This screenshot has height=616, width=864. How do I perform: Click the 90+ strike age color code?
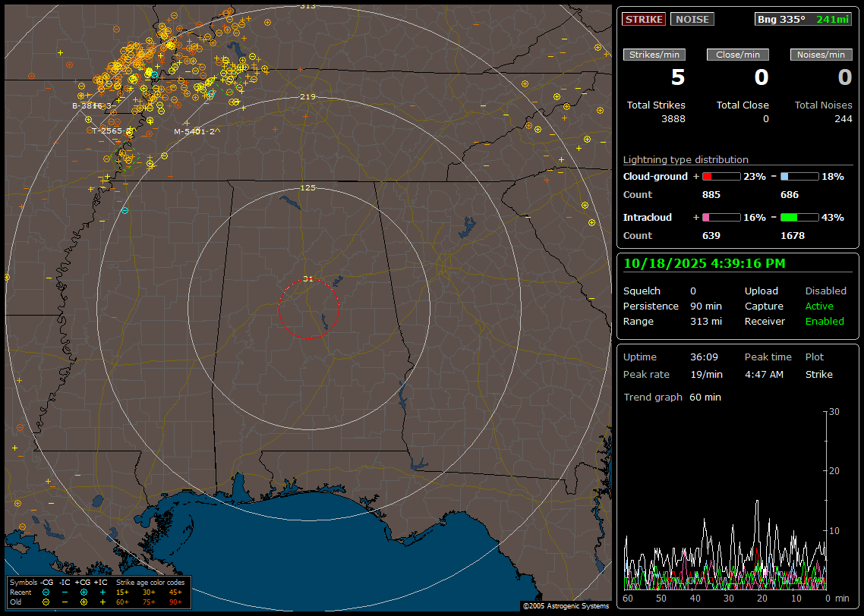(x=175, y=602)
